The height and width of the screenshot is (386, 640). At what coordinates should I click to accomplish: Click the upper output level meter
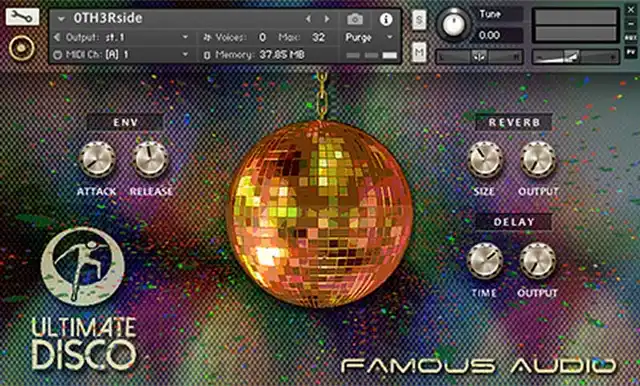[x=576, y=18]
